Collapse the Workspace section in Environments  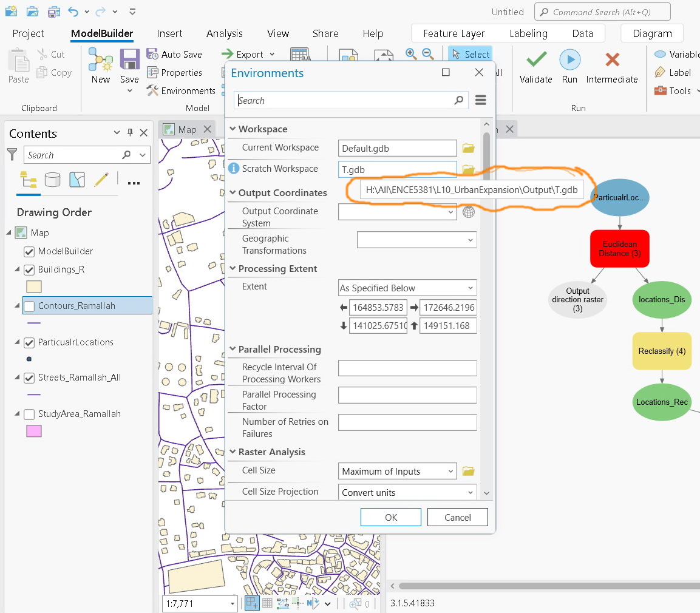tap(233, 129)
